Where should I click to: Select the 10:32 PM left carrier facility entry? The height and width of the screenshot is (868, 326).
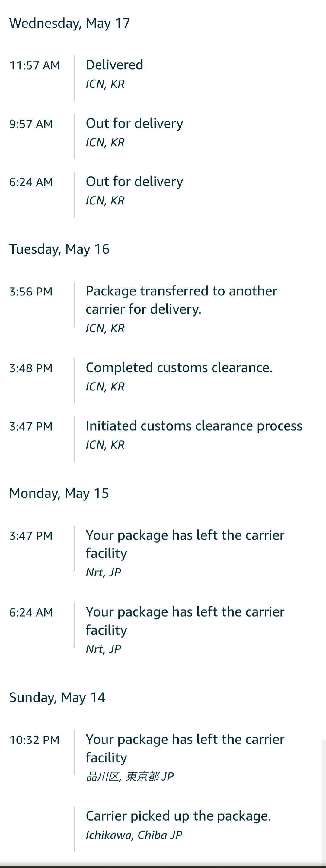click(x=185, y=748)
